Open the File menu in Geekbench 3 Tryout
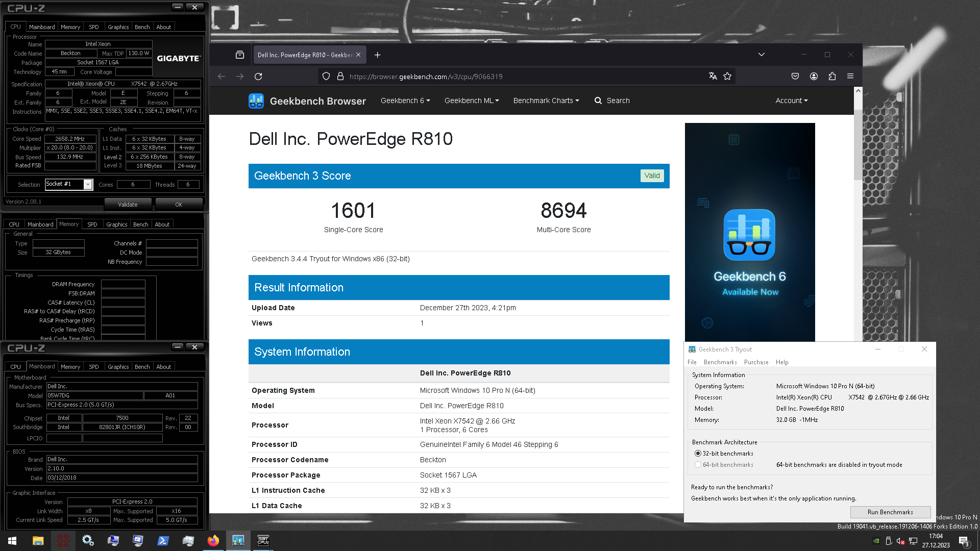Image resolution: width=980 pixels, height=551 pixels. click(x=692, y=362)
